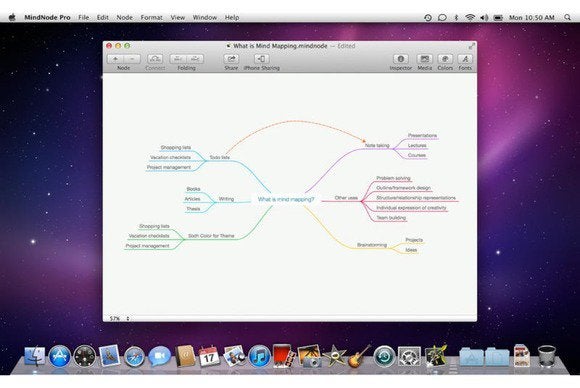Click the chat bubble menu bar icon
The height and width of the screenshot is (388, 580).
click(x=442, y=17)
